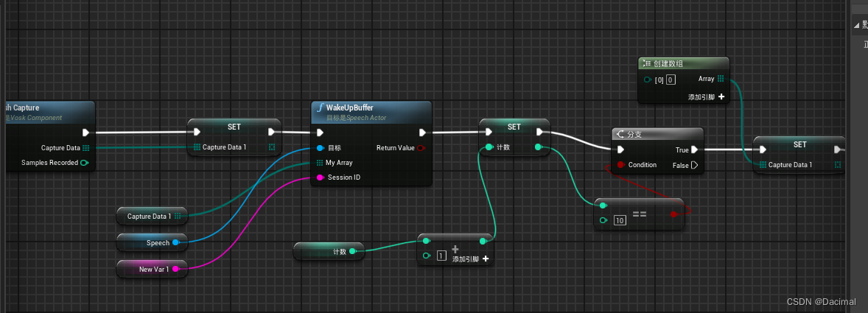This screenshot has height=313, width=868.
Task: Select the add node by its plus symbol
Action: [x=455, y=250]
